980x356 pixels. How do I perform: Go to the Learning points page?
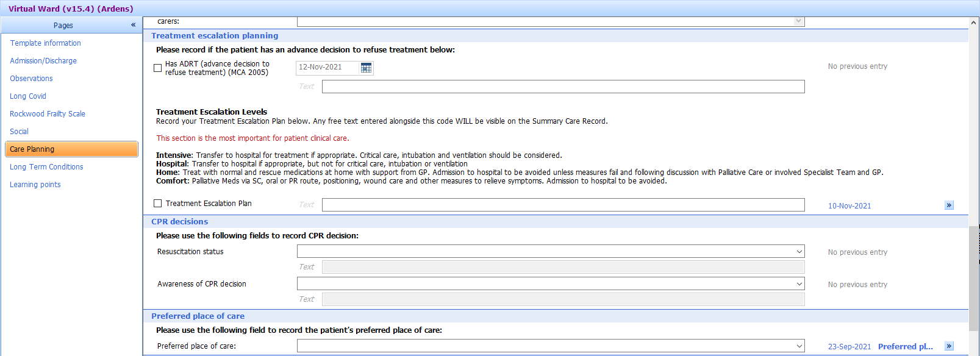coord(35,184)
